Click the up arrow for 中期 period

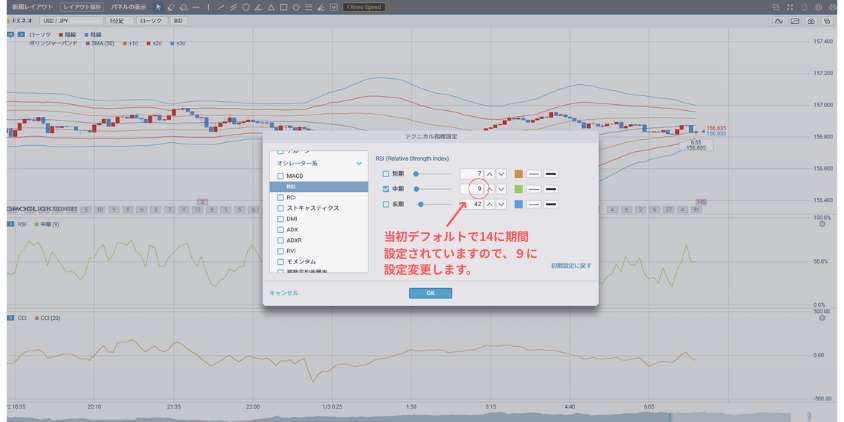tap(490, 188)
